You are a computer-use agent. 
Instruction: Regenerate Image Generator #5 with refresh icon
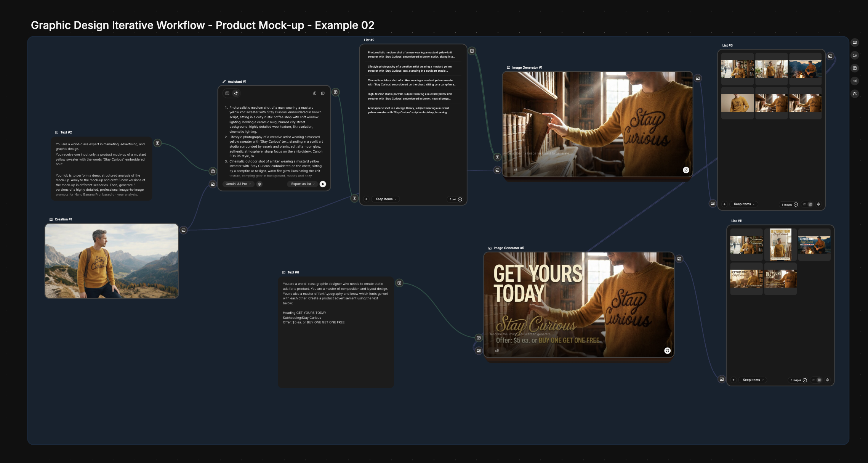coord(667,351)
